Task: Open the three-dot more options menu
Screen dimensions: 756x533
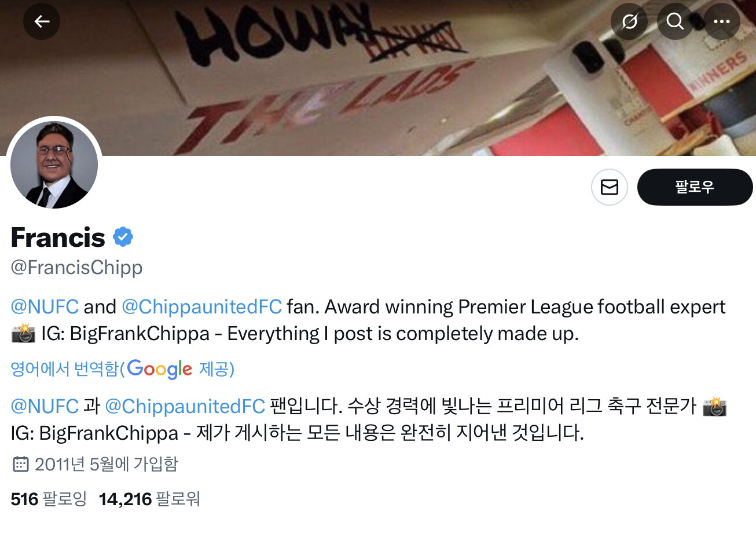Action: click(x=722, y=21)
